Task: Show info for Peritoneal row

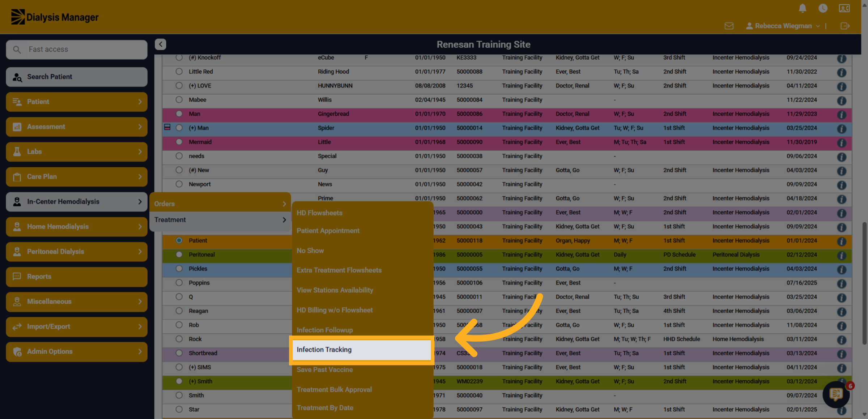Action: coord(842,255)
